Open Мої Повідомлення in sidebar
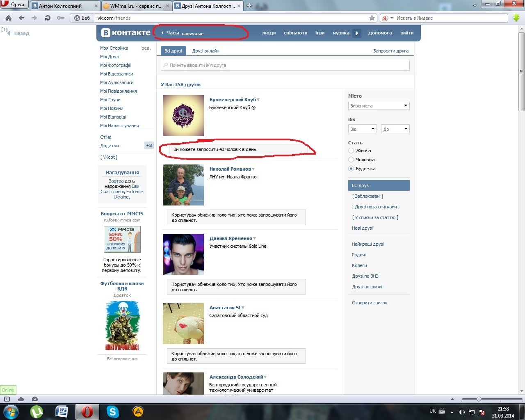 click(x=119, y=91)
